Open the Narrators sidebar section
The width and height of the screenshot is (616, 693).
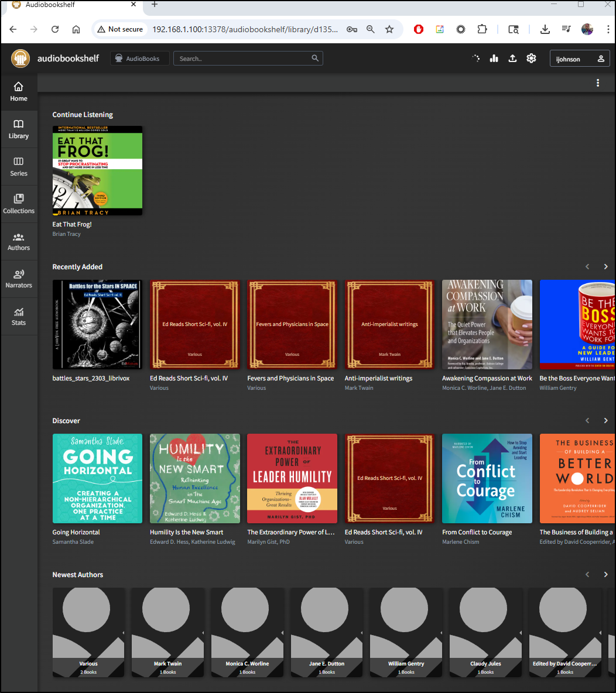coord(19,279)
